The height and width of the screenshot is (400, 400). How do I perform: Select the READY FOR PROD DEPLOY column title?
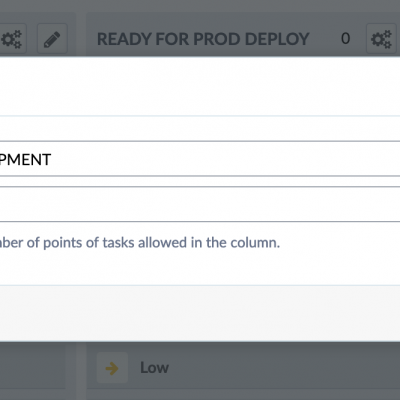[x=203, y=39]
